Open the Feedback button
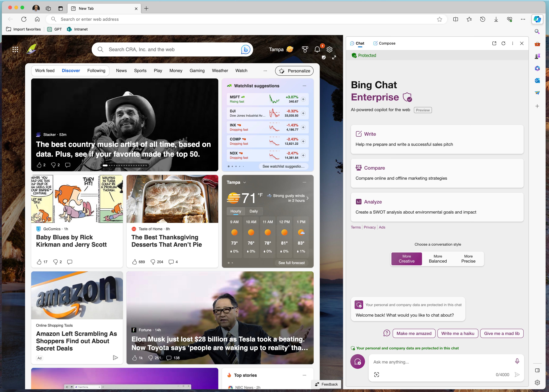This screenshot has height=392, width=549. pyautogui.click(x=326, y=384)
